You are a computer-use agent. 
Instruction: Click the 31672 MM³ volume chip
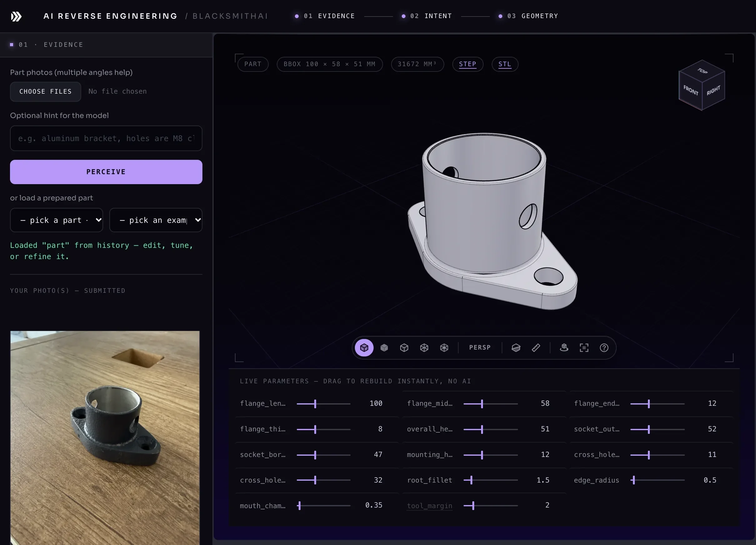pos(417,64)
